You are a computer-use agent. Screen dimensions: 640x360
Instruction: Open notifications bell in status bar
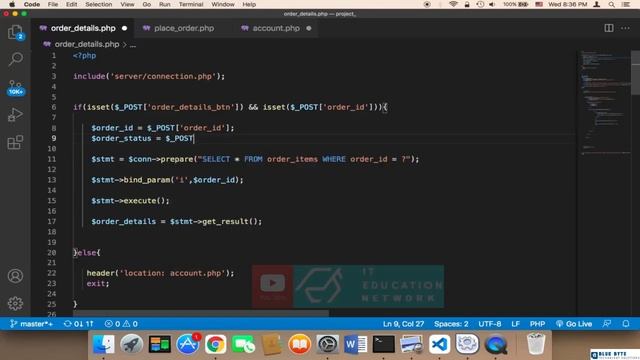click(626, 324)
